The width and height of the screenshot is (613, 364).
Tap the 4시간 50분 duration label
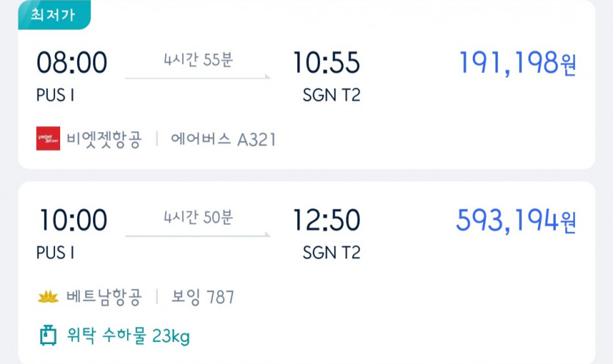pyautogui.click(x=198, y=217)
